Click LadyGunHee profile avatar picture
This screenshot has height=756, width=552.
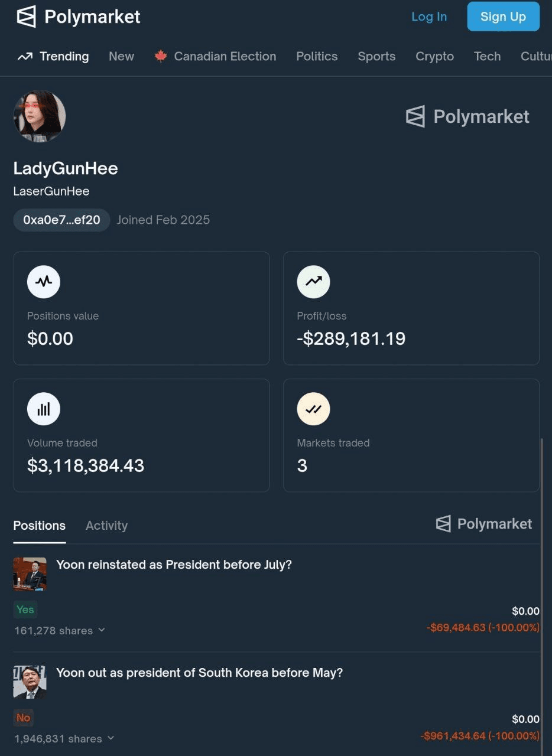pyautogui.click(x=40, y=116)
